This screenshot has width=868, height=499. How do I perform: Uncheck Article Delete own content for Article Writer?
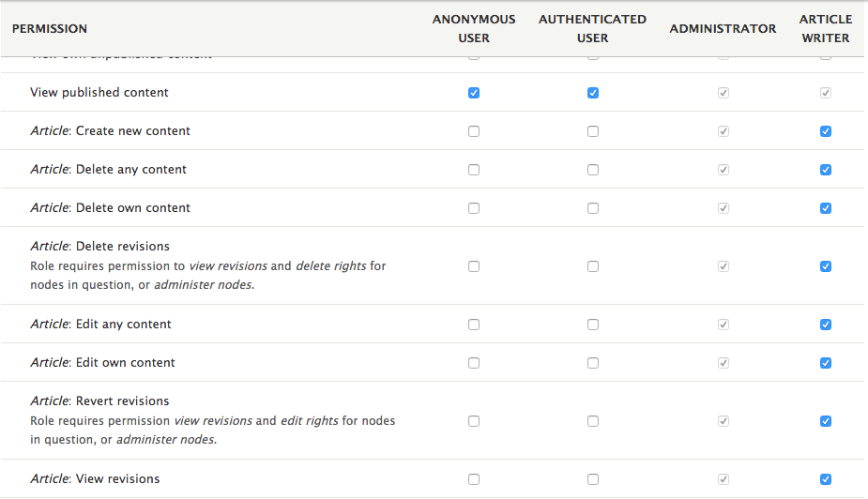[x=826, y=208]
